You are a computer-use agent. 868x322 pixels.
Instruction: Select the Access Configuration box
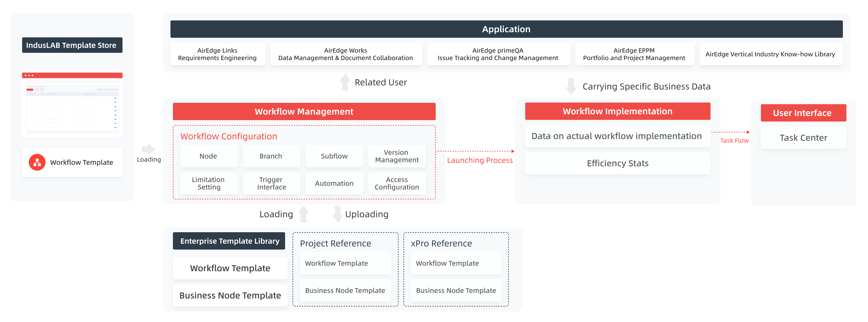click(397, 183)
